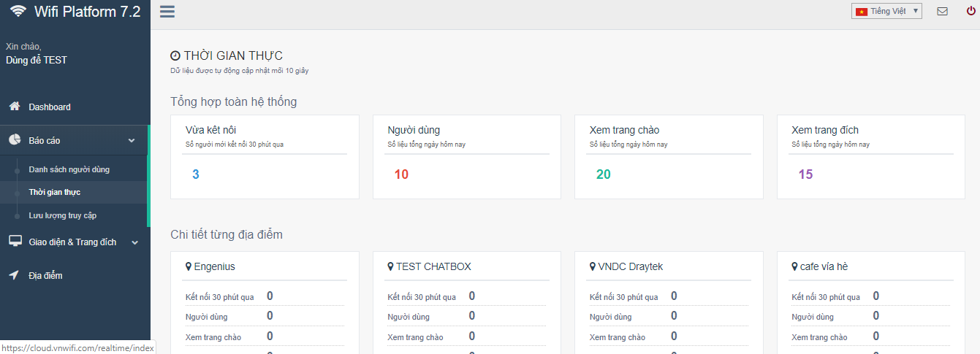Screen dimensions: 980x354
Task: Open Danh sách người dùng submenu
Action: (x=69, y=169)
